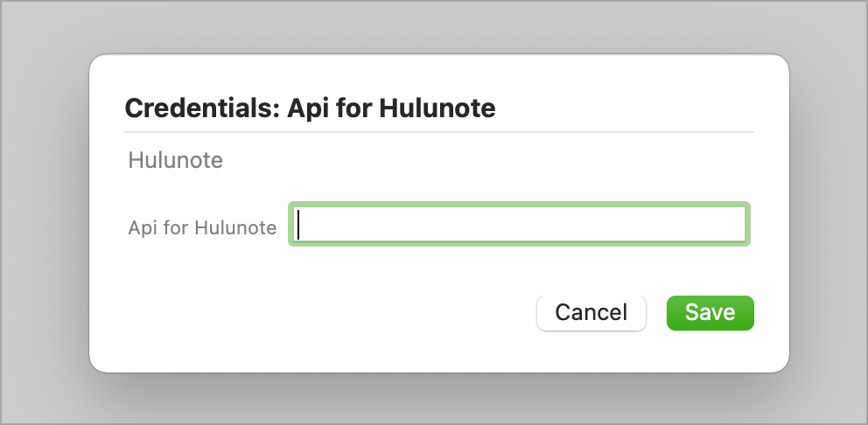Confirm credentials with the green Save button
This screenshot has height=425, width=868.
click(710, 312)
